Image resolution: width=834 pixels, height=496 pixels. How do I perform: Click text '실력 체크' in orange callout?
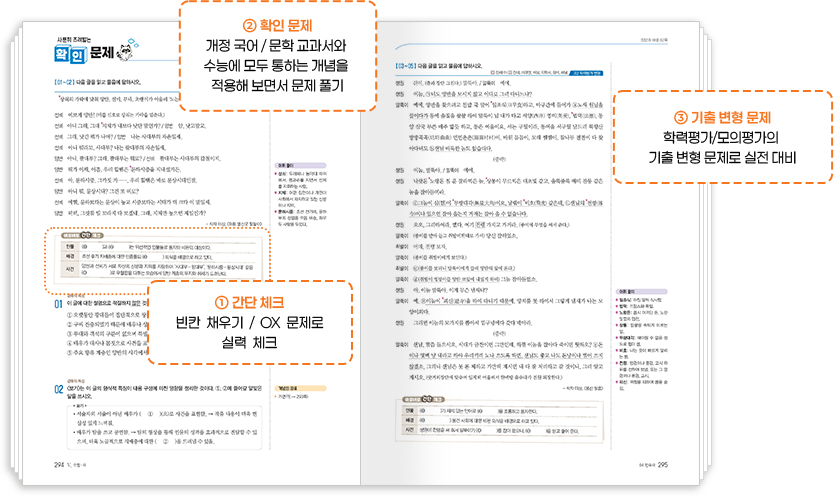(249, 343)
